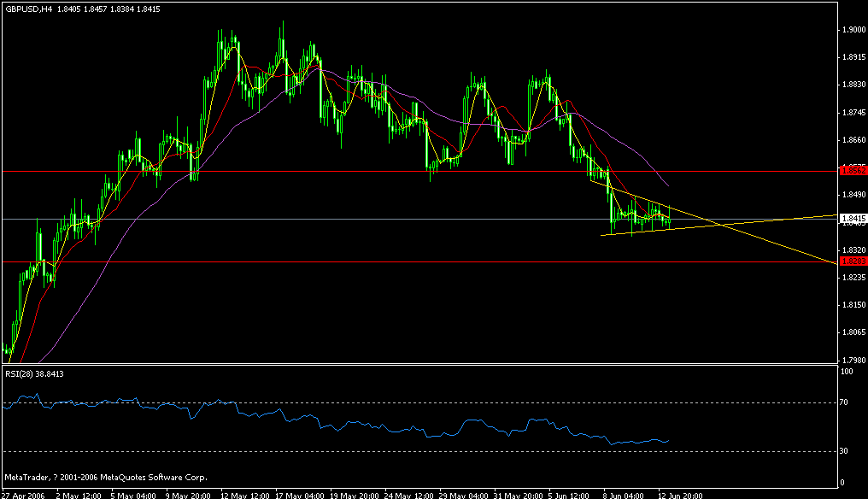Click the 5 Jun 12:00 time axis label
This screenshot has width=868, height=499.
coord(569,493)
